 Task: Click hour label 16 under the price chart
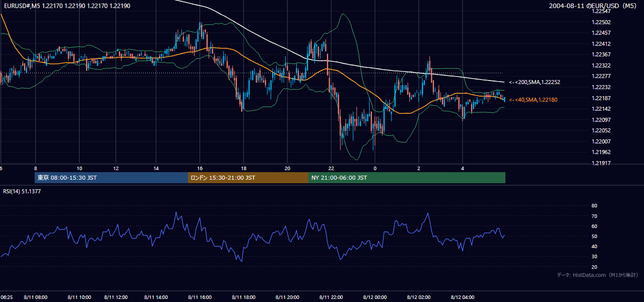pyautogui.click(x=200, y=168)
